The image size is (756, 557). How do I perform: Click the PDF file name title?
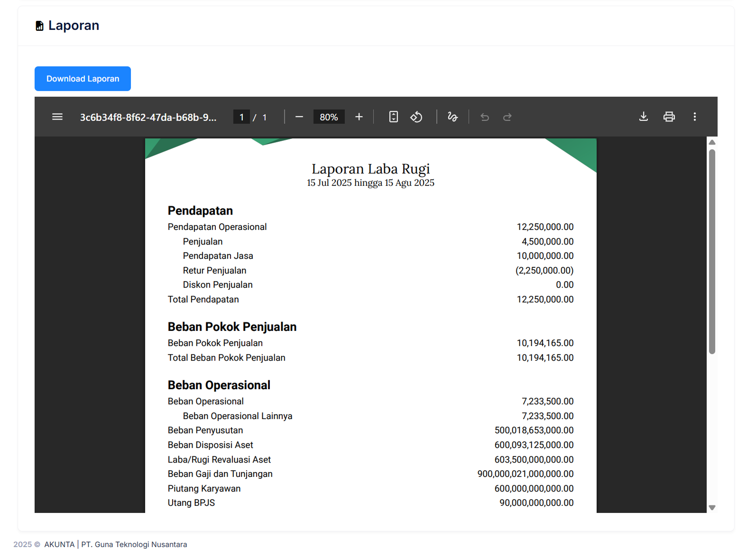pos(148,117)
